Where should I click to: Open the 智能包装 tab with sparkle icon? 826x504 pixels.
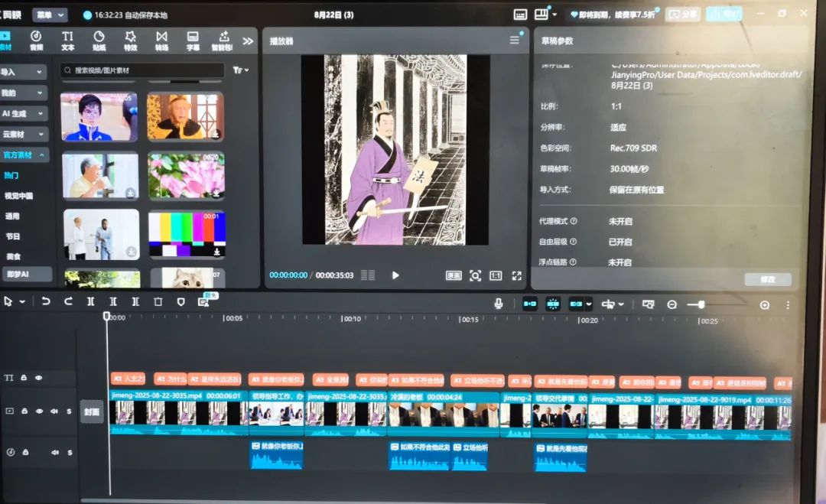coord(223,41)
